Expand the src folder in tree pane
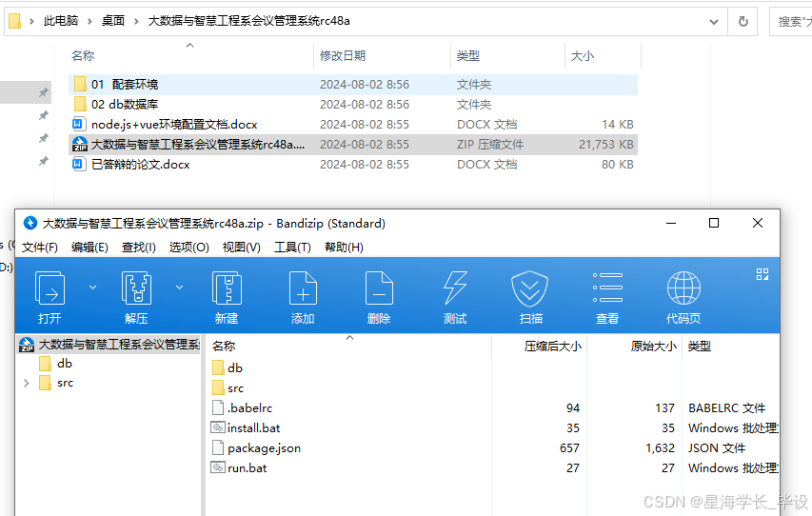 (27, 384)
